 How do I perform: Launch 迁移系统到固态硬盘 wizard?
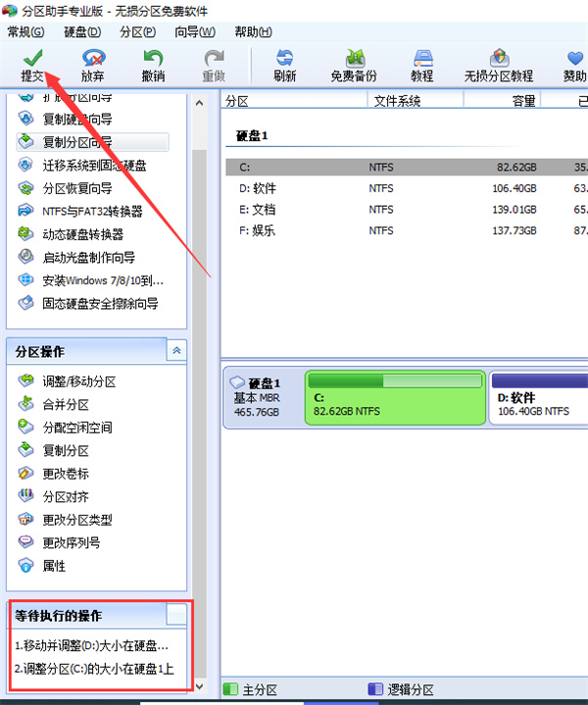point(94,166)
